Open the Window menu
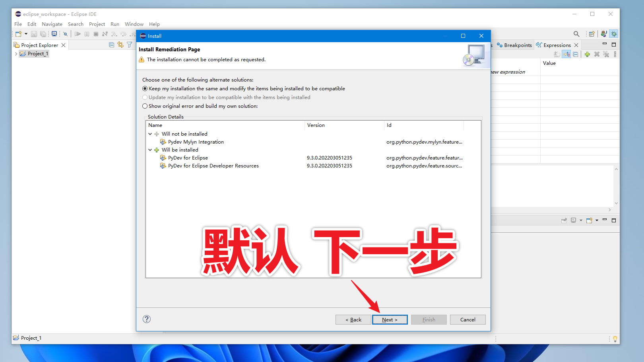The image size is (644, 362). pyautogui.click(x=134, y=24)
